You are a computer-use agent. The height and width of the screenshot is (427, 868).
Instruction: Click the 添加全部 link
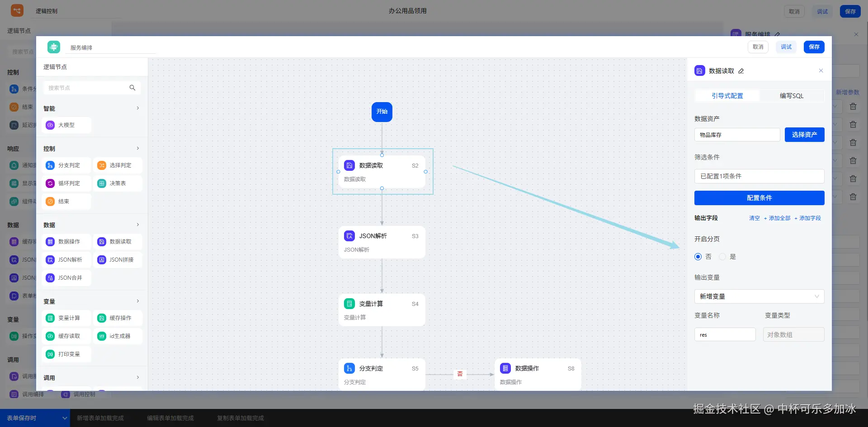777,218
